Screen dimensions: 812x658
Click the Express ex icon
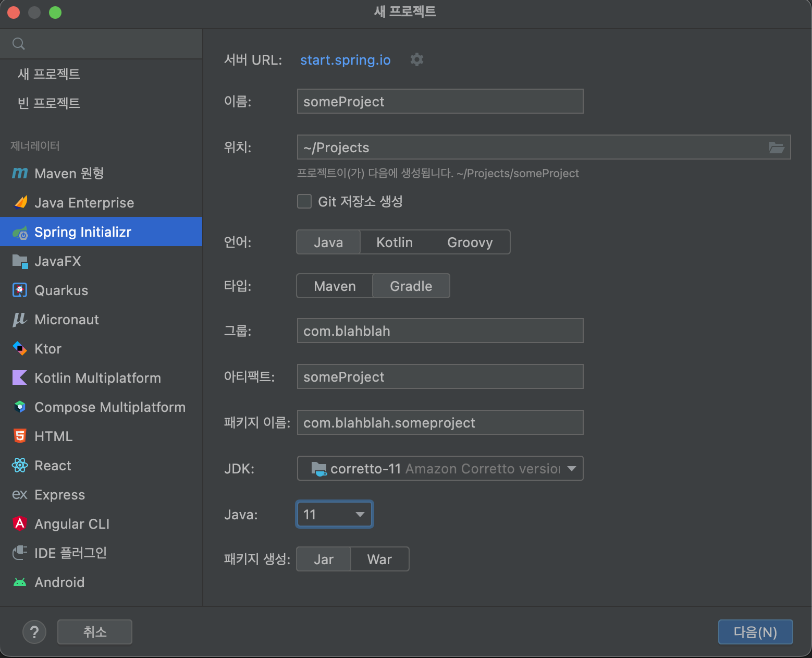click(20, 495)
